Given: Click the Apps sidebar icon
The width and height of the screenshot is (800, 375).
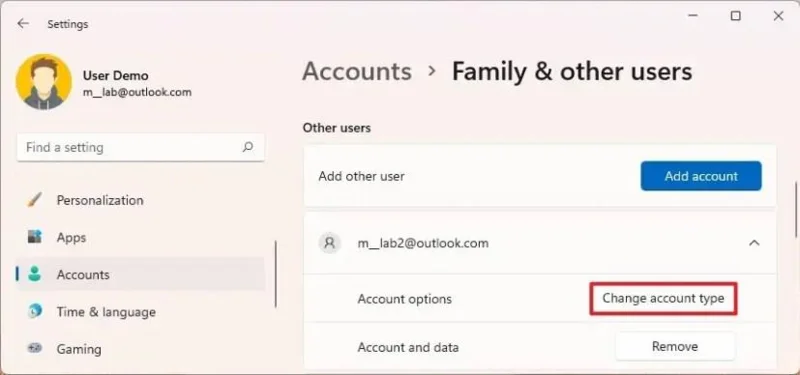Looking at the screenshot, I should (35, 237).
